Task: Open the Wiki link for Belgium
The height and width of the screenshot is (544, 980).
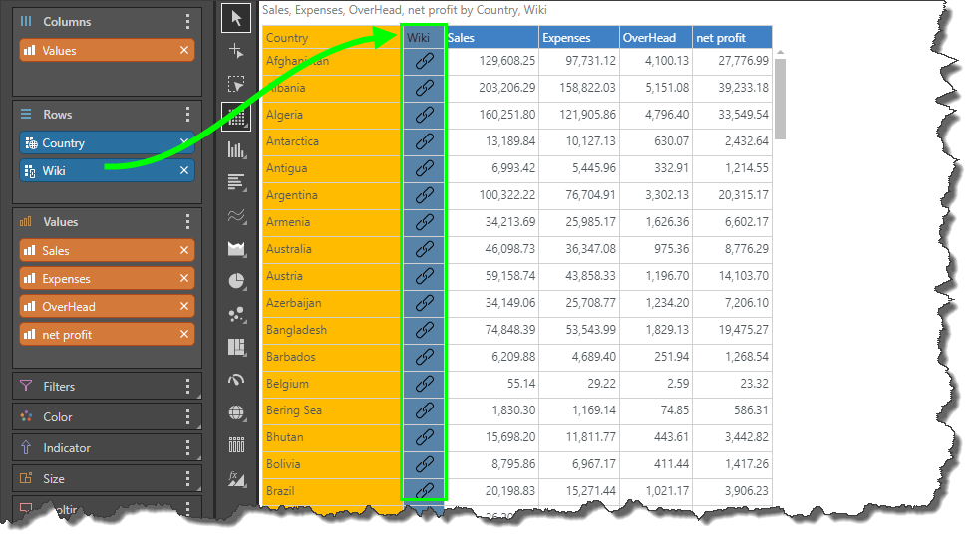Action: pos(425,384)
